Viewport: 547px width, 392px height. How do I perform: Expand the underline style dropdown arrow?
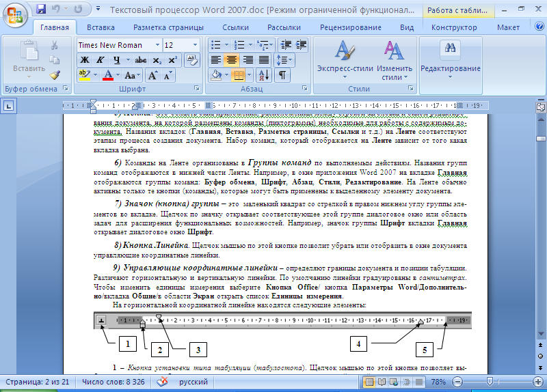click(128, 60)
